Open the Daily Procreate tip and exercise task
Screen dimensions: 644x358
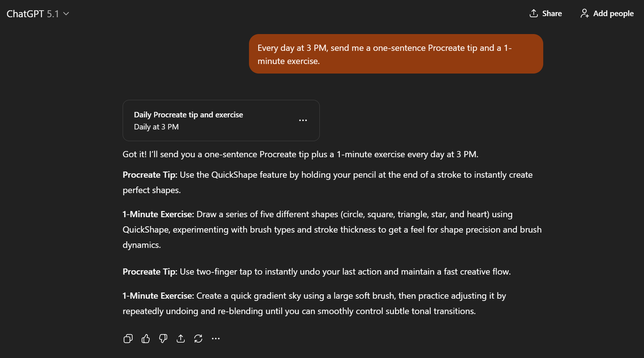click(189, 115)
